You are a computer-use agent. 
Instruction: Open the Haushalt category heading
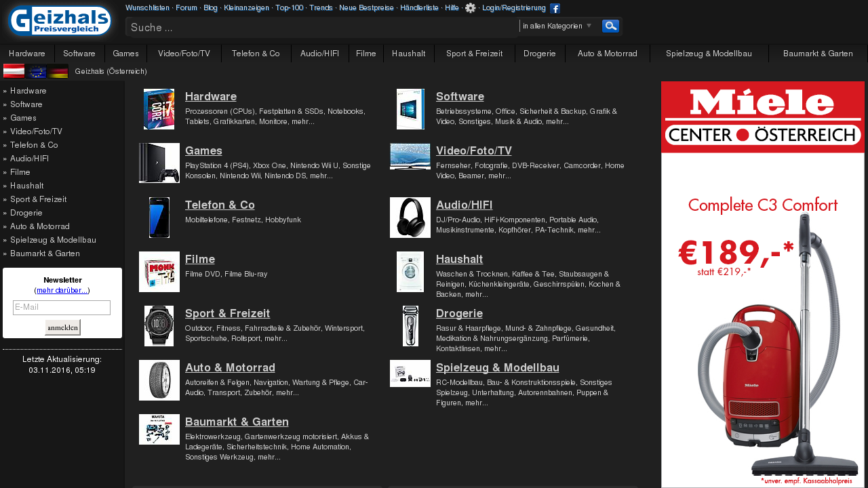point(459,259)
